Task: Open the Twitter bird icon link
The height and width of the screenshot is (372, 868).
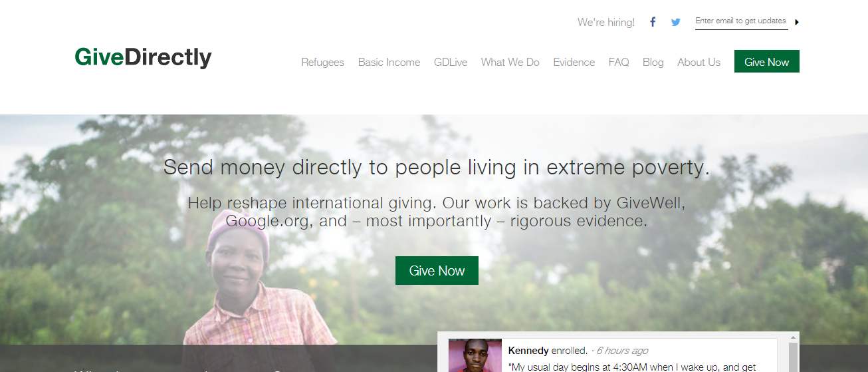Action: click(676, 22)
